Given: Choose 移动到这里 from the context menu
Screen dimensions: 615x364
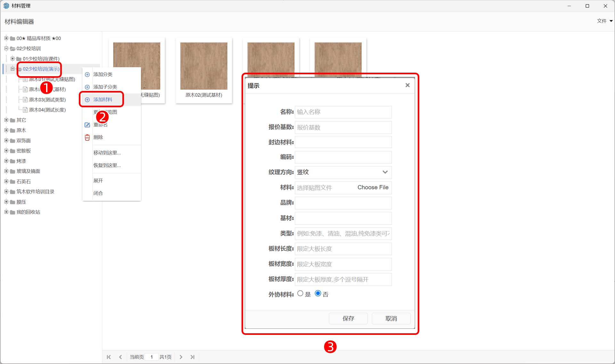Looking at the screenshot, I should pos(107,153).
